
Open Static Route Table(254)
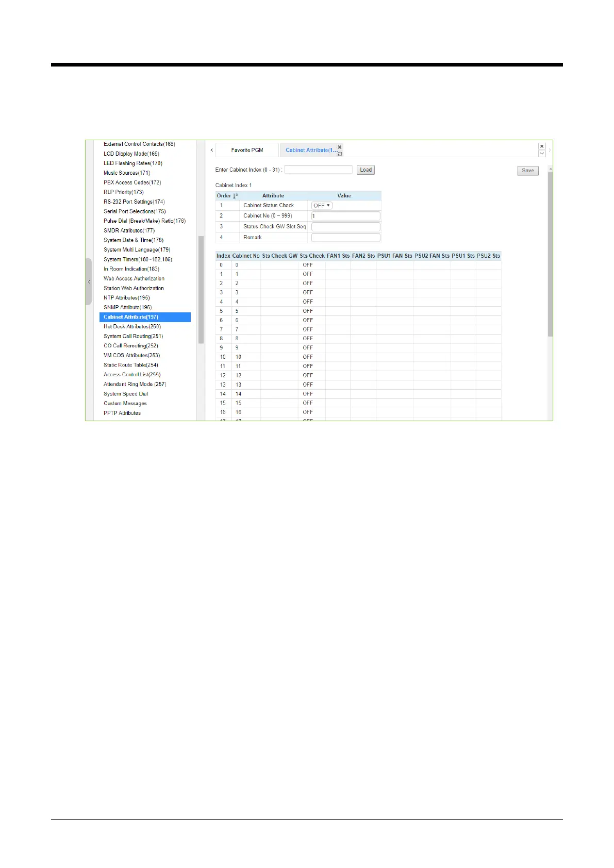tap(131, 365)
